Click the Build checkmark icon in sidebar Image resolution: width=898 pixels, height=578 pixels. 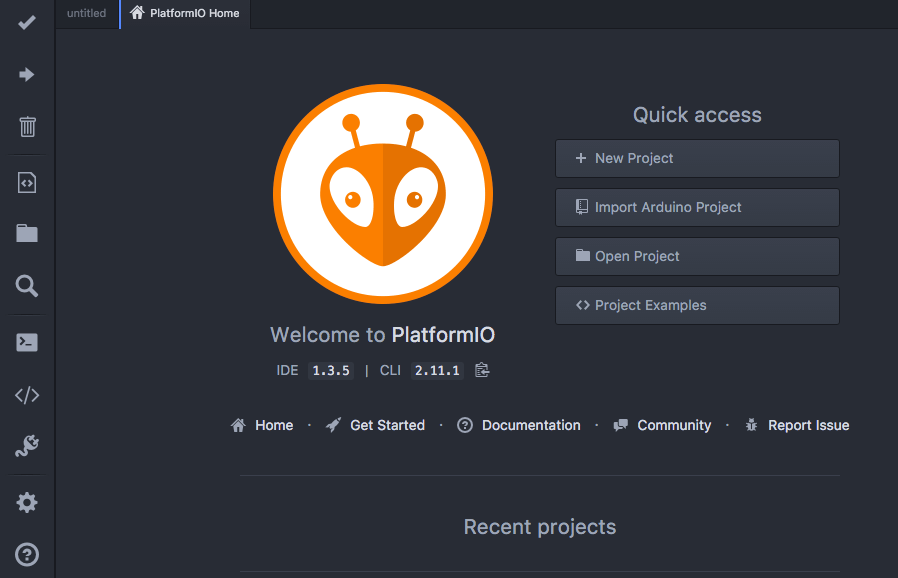[x=27, y=22]
